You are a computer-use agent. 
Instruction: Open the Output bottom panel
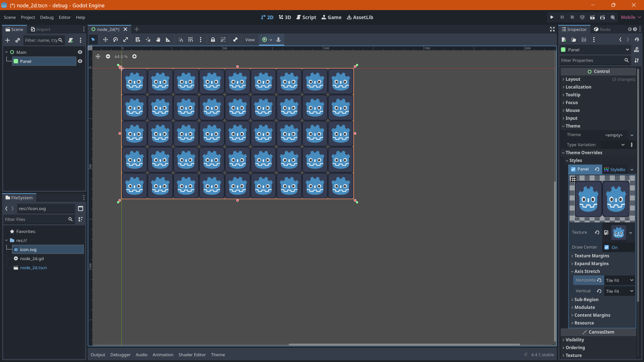point(98,355)
